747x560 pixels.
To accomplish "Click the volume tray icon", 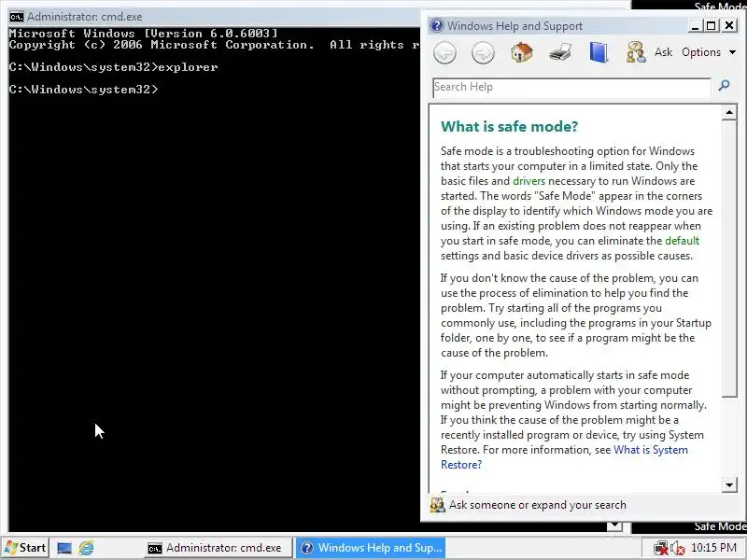I will [677, 549].
